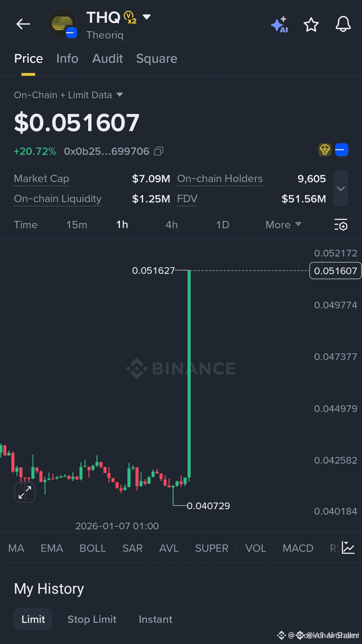This screenshot has height=644, width=362.
Task: Tap the back arrow icon
Action: point(23,24)
